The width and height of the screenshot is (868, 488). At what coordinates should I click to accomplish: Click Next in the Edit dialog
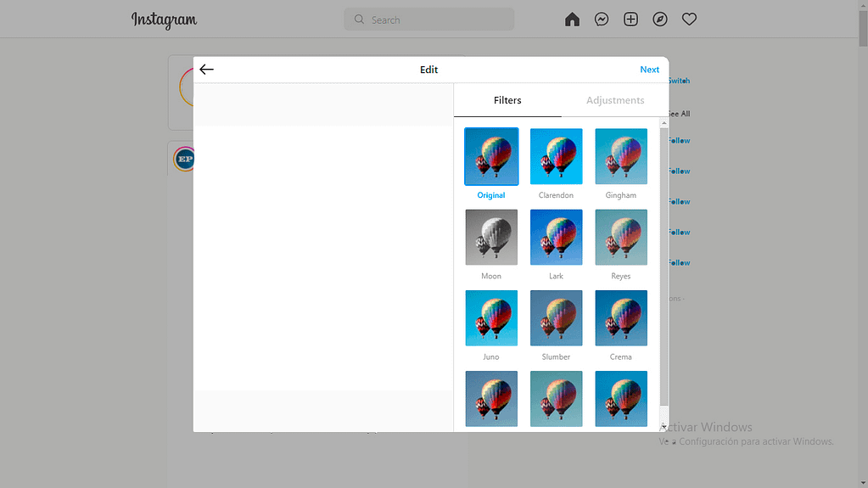(x=649, y=70)
